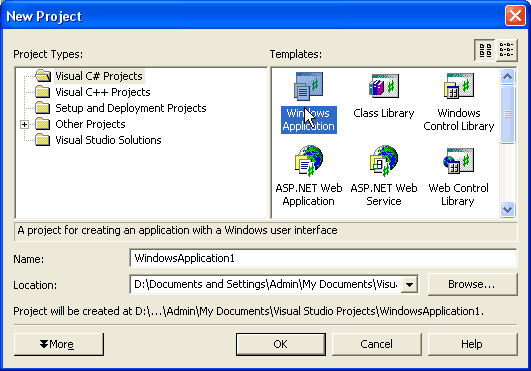
Task: Click the "Windows Application" template label
Action: (309, 119)
